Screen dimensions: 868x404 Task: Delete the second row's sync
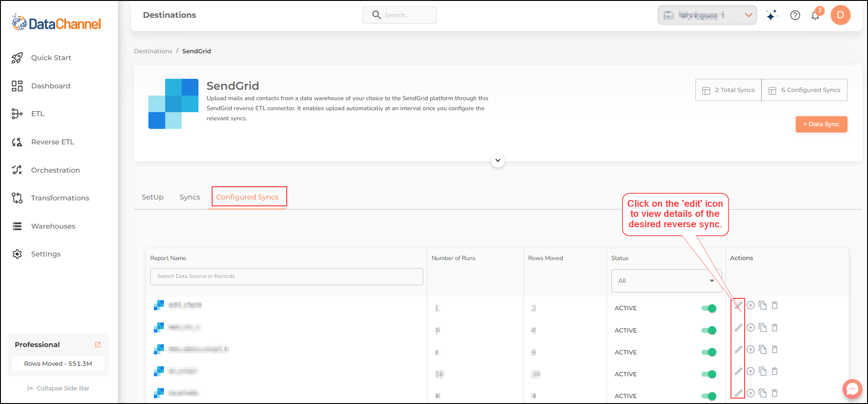[x=775, y=327]
